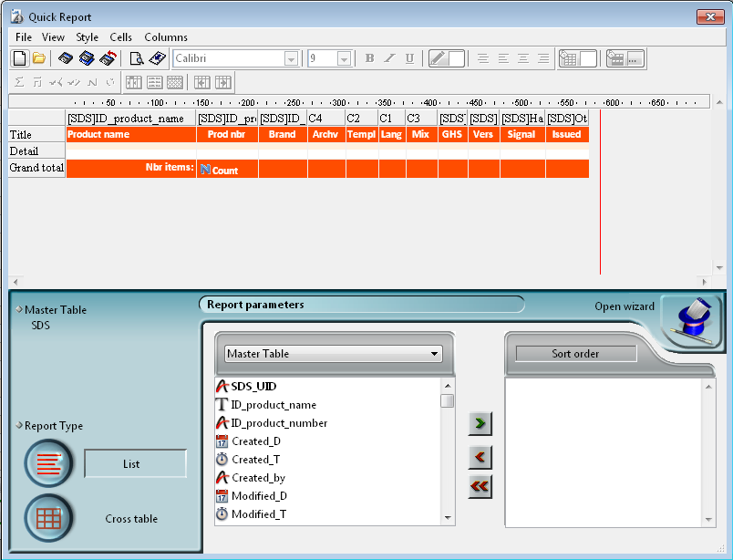
Task: Open the Cells menu
Action: pyautogui.click(x=120, y=37)
